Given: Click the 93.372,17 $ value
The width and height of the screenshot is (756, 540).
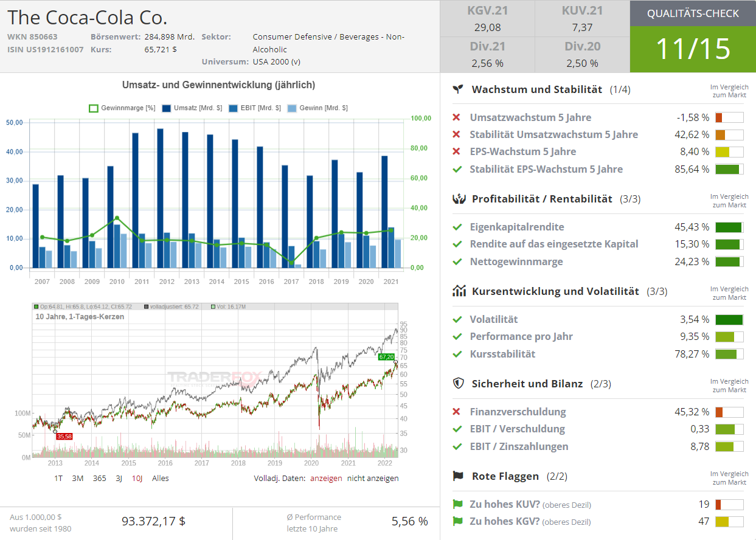Looking at the screenshot, I should [153, 521].
